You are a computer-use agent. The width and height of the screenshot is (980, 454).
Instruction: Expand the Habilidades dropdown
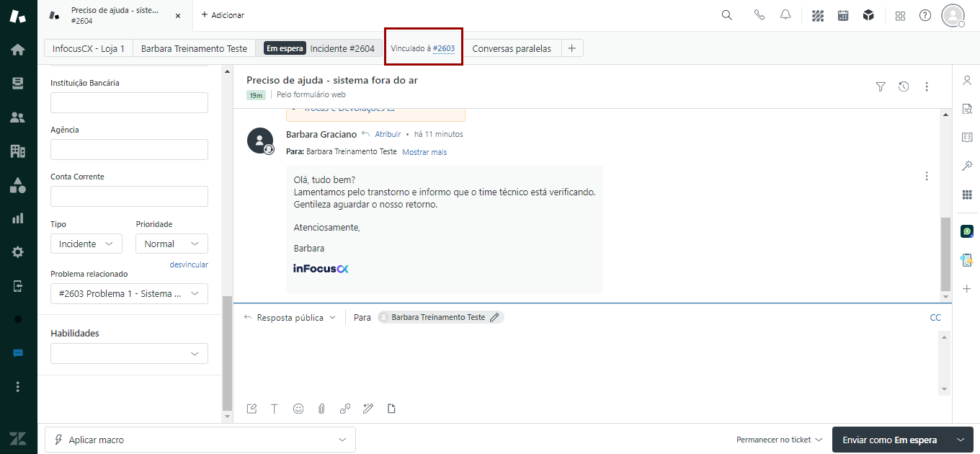129,354
